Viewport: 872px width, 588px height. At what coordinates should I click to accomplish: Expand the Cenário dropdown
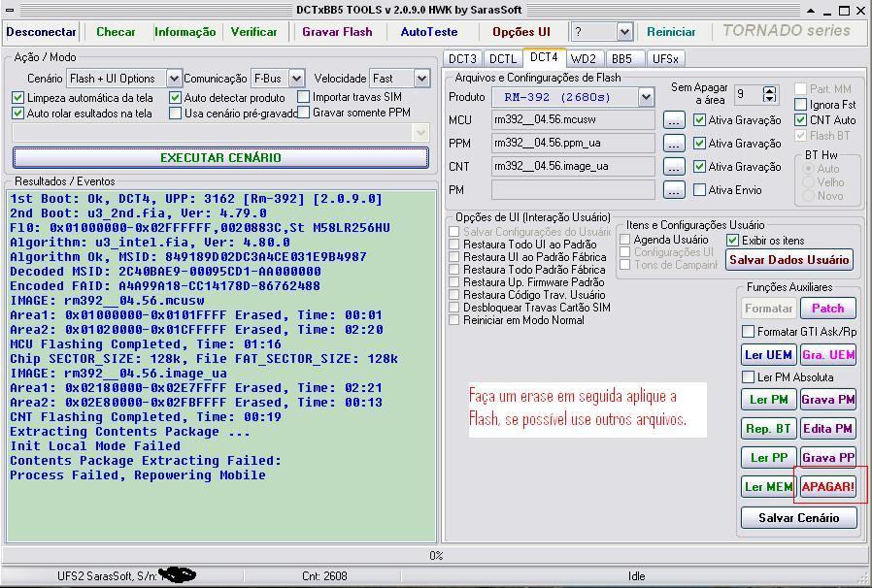coord(174,79)
